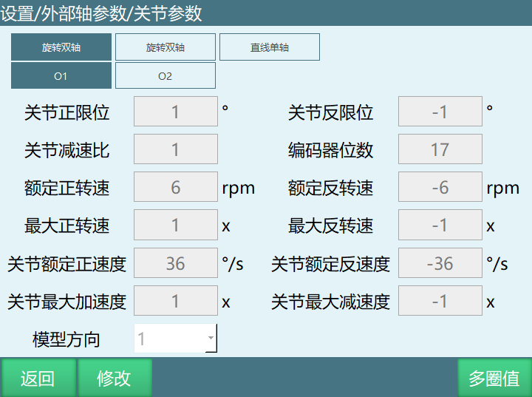Switch to the unselected white 旋转双轴 tab
The height and width of the screenshot is (397, 532).
(166, 47)
